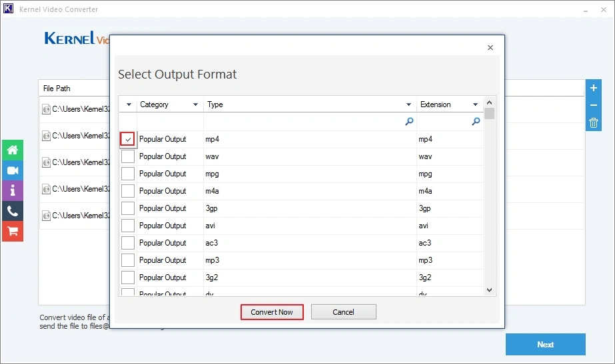Image resolution: width=615 pixels, height=364 pixels.
Task: Click the Category column header
Action: (x=169, y=104)
